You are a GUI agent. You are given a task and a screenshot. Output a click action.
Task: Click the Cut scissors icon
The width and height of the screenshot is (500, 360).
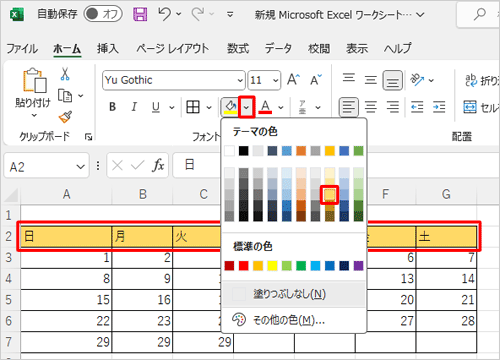pyautogui.click(x=65, y=74)
